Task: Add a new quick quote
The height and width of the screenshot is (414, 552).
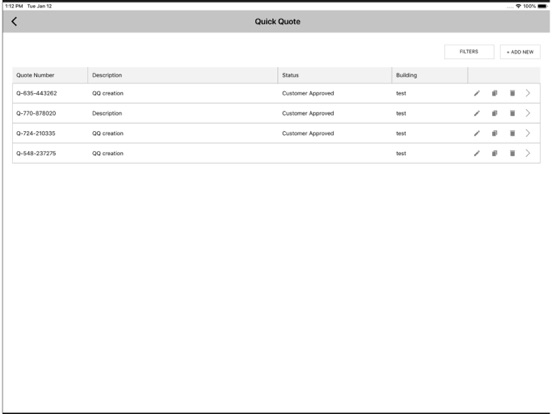Action: point(520,52)
